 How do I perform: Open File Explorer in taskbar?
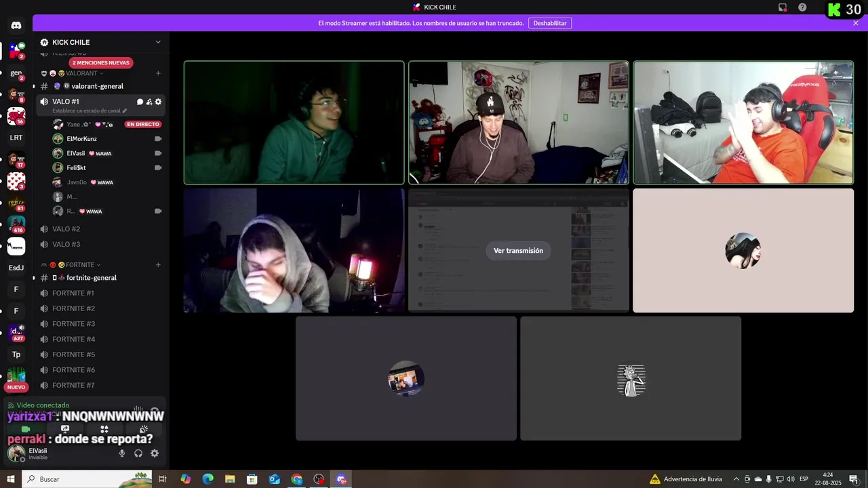tap(230, 479)
